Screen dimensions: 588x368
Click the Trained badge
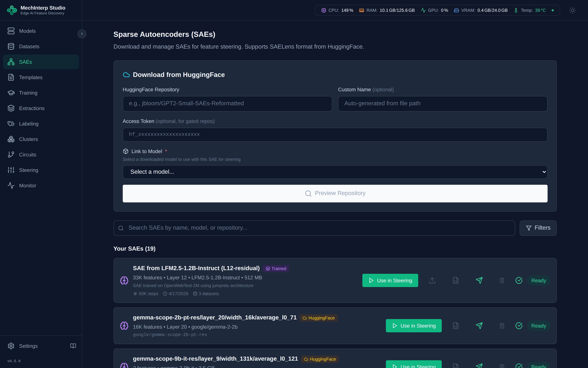click(x=276, y=268)
